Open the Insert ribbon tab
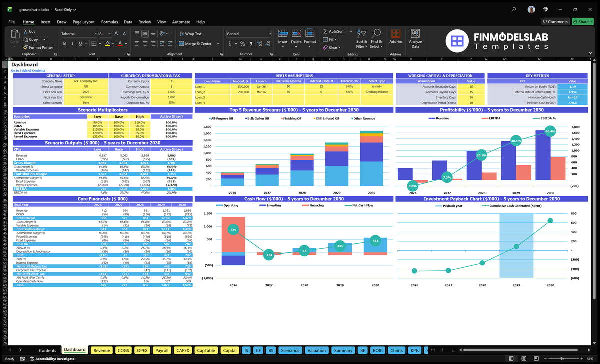600x364 pixels. [45, 22]
